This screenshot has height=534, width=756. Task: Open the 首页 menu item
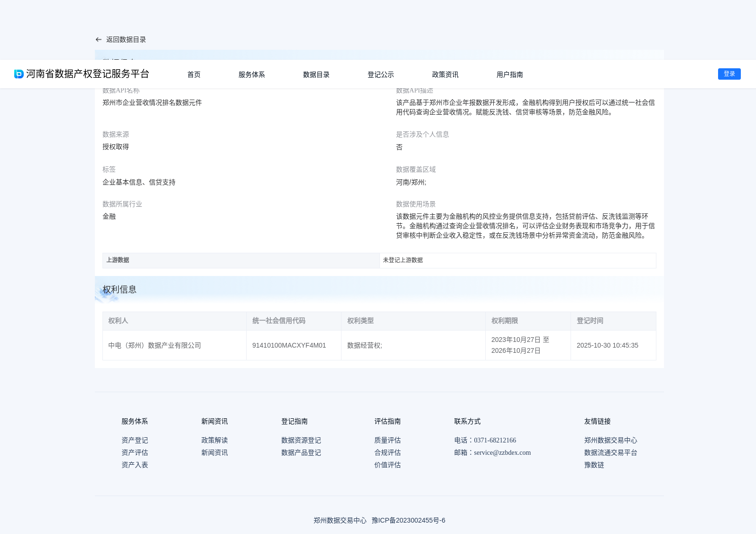[194, 74]
